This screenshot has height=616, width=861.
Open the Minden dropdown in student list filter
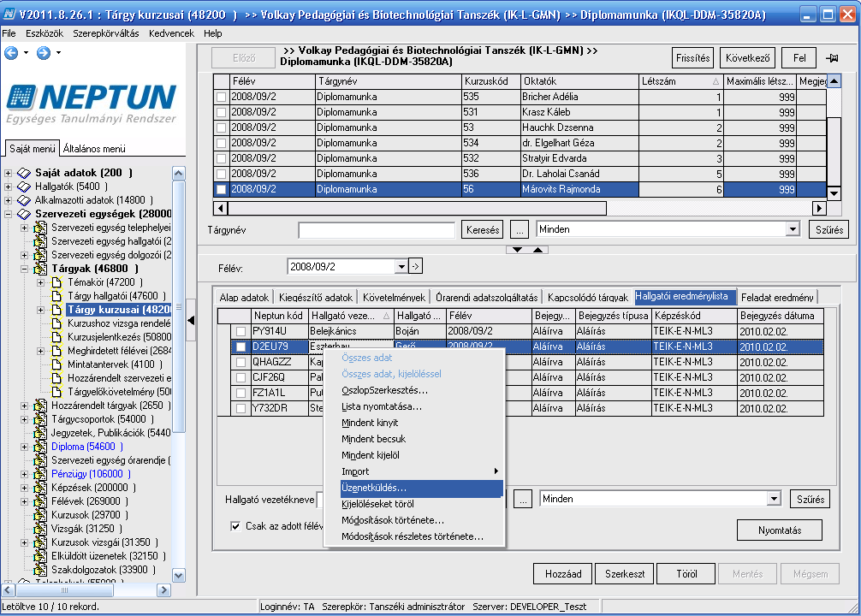pyautogui.click(x=774, y=499)
